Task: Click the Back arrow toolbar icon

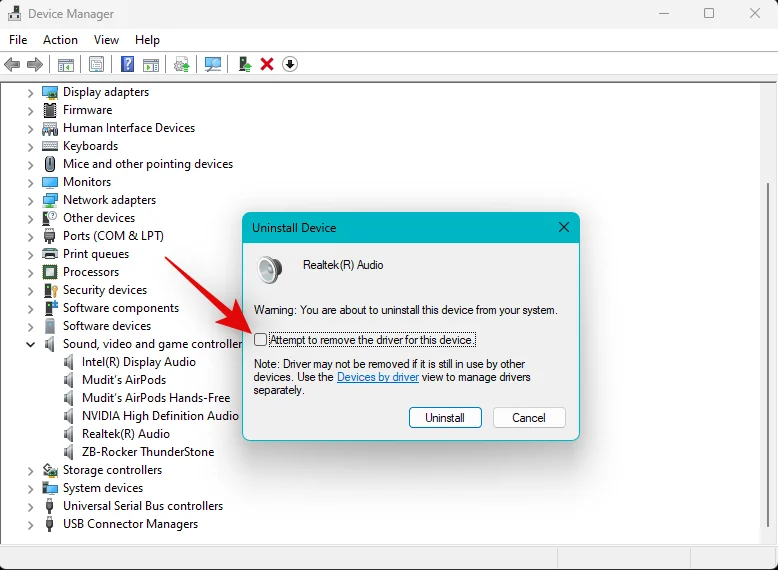Action: 12,64
